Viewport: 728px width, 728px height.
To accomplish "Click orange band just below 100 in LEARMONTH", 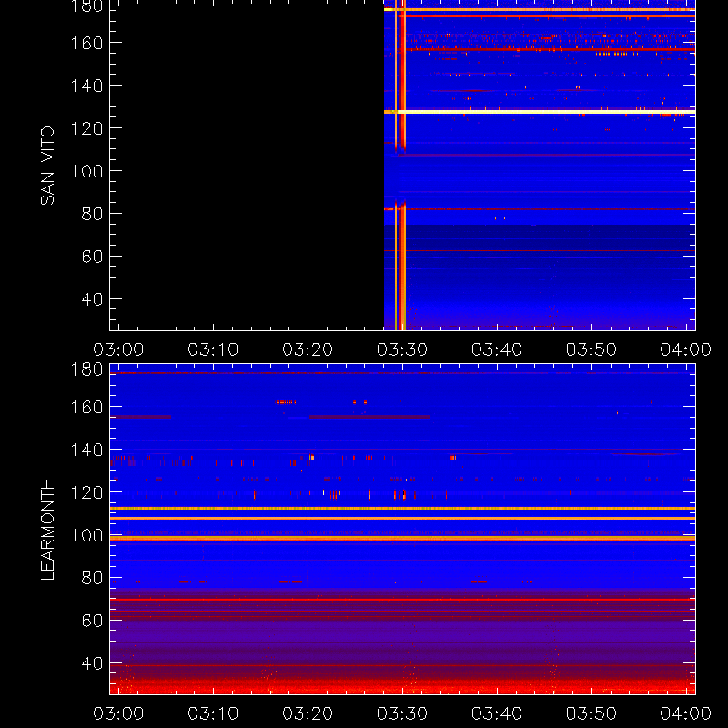I will tap(402, 538).
